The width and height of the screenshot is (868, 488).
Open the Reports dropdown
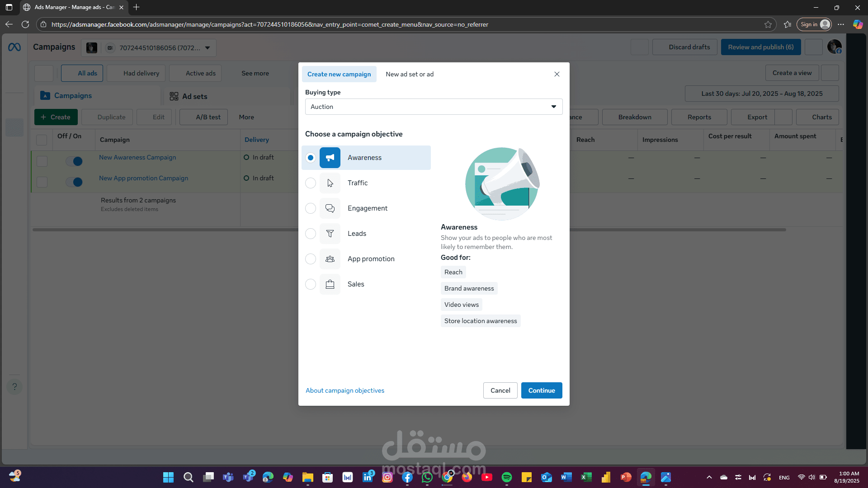(x=699, y=117)
